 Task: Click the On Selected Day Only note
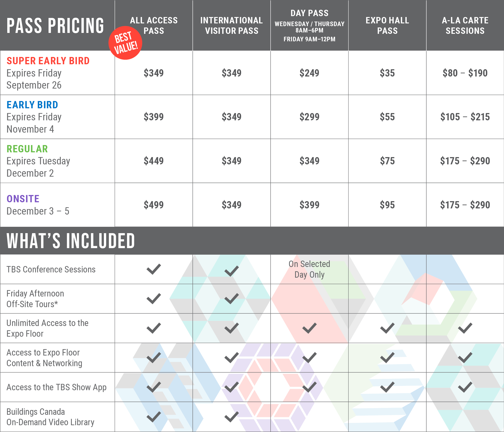tap(309, 269)
